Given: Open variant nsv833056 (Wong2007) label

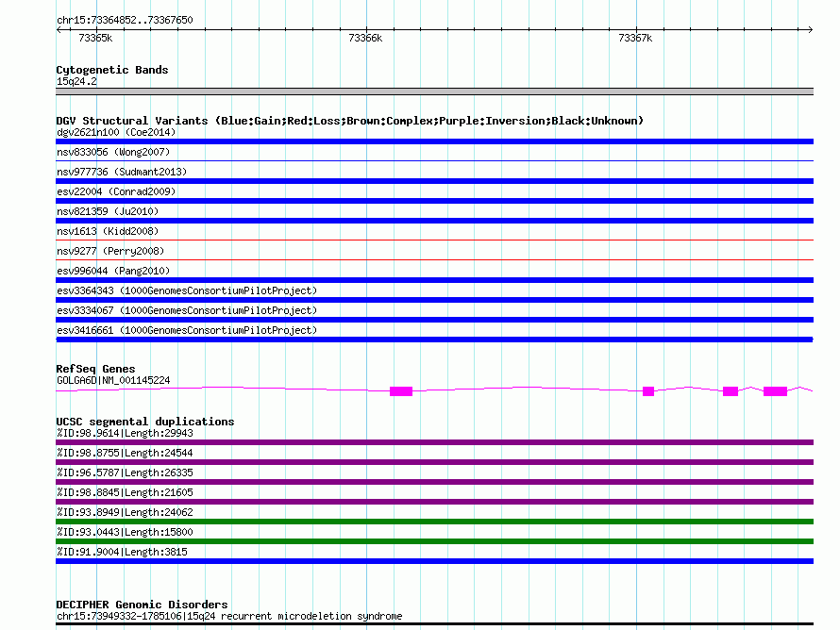Looking at the screenshot, I should (x=113, y=152).
